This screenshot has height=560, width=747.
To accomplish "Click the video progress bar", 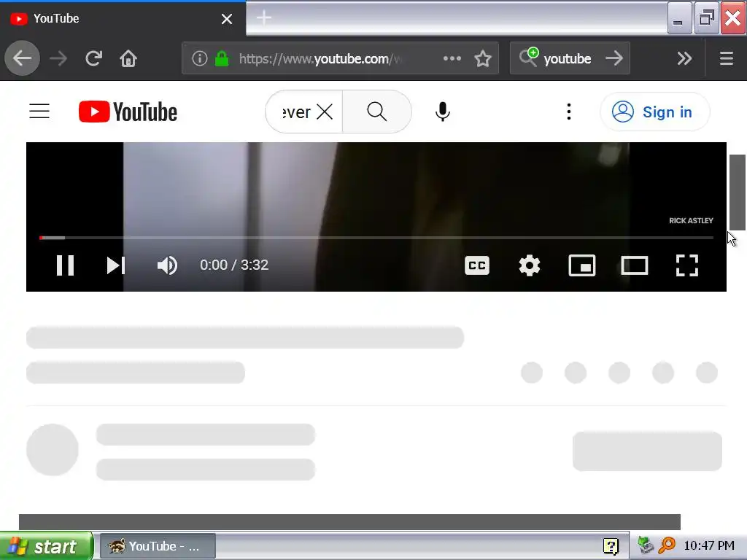I will pyautogui.click(x=376, y=237).
